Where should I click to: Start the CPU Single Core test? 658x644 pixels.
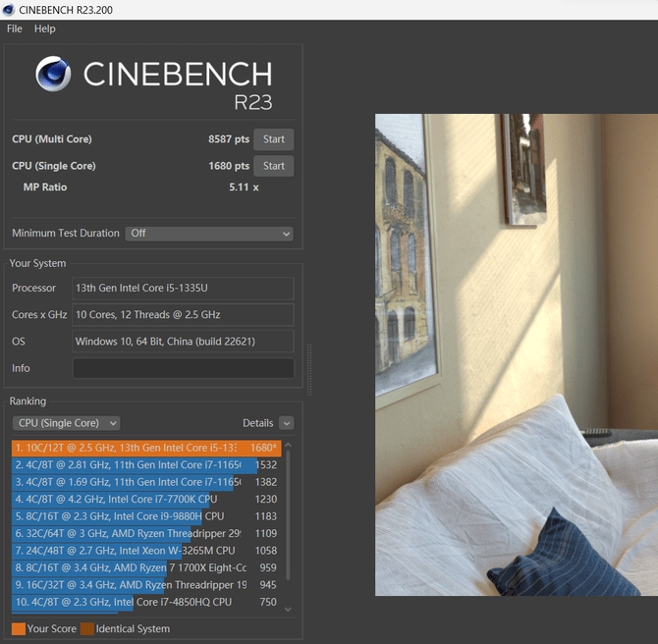[273, 166]
